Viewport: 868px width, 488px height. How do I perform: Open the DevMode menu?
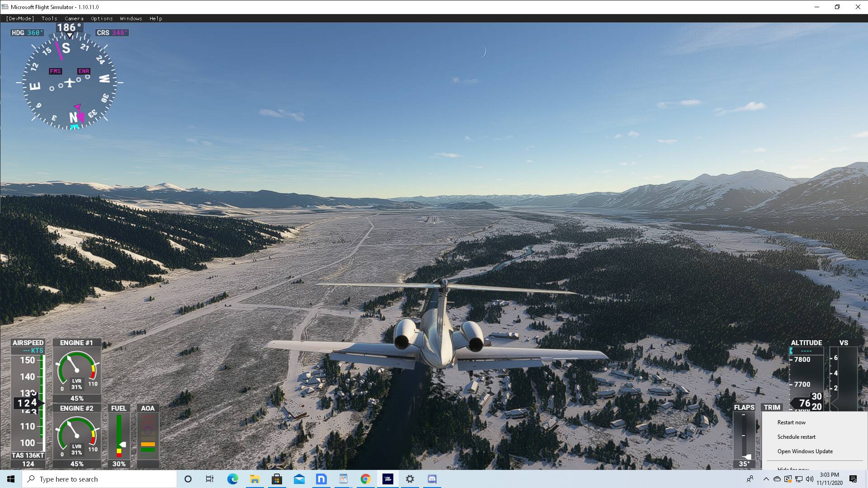coord(20,19)
